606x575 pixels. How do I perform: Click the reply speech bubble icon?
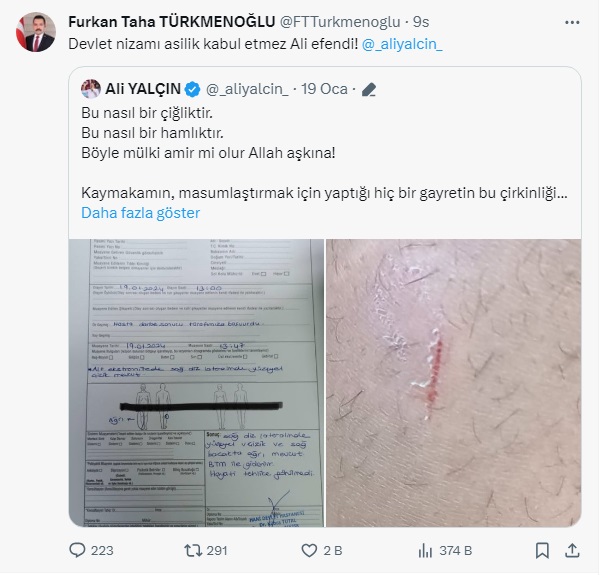click(77, 550)
